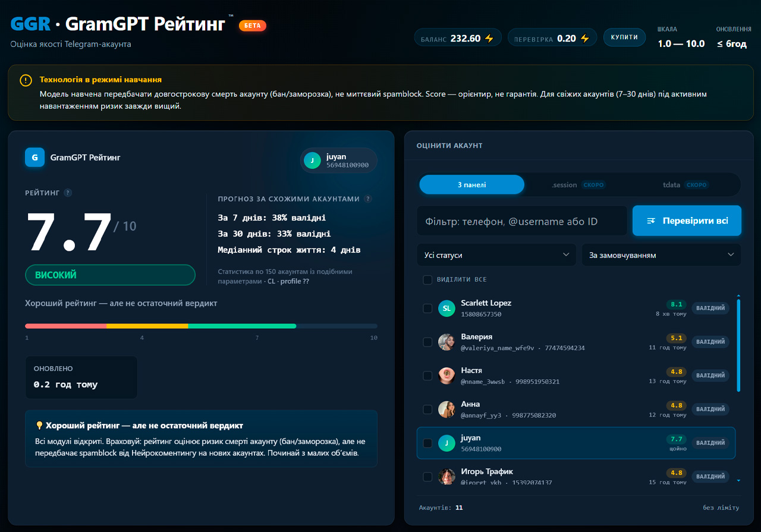
Task: Open the Усі статуси status dropdown
Action: click(x=496, y=255)
